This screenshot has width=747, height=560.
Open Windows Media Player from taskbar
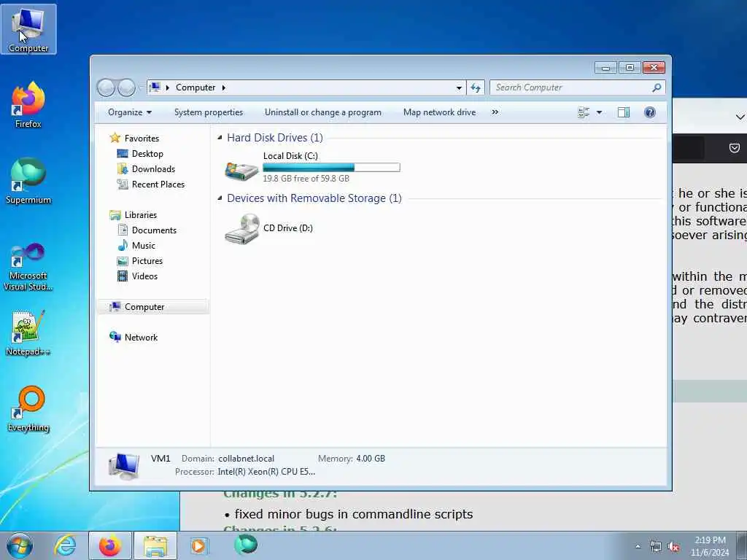coord(198,545)
